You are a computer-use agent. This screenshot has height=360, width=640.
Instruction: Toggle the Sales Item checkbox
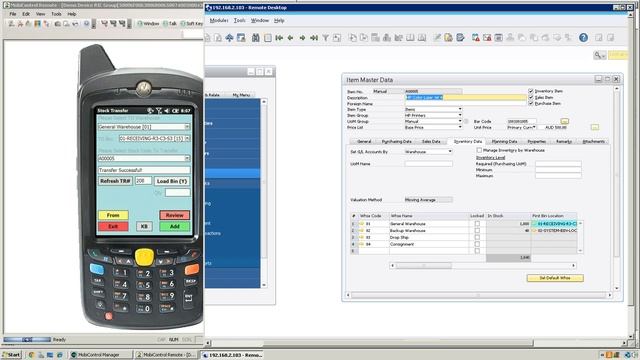pos(531,97)
